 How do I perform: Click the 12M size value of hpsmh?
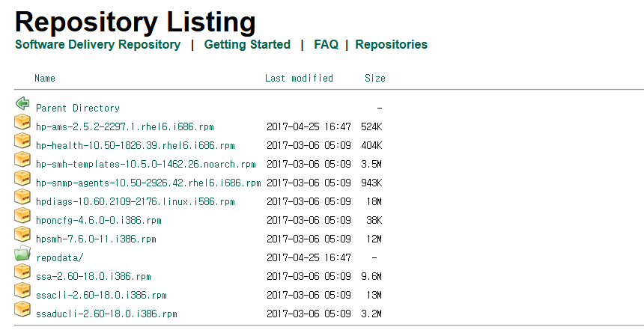coord(374,239)
